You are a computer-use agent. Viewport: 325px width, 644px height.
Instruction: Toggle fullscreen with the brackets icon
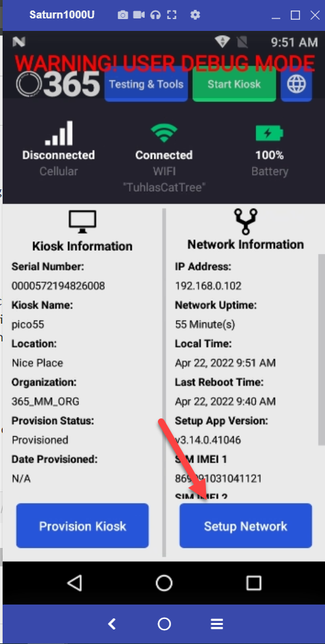172,15
